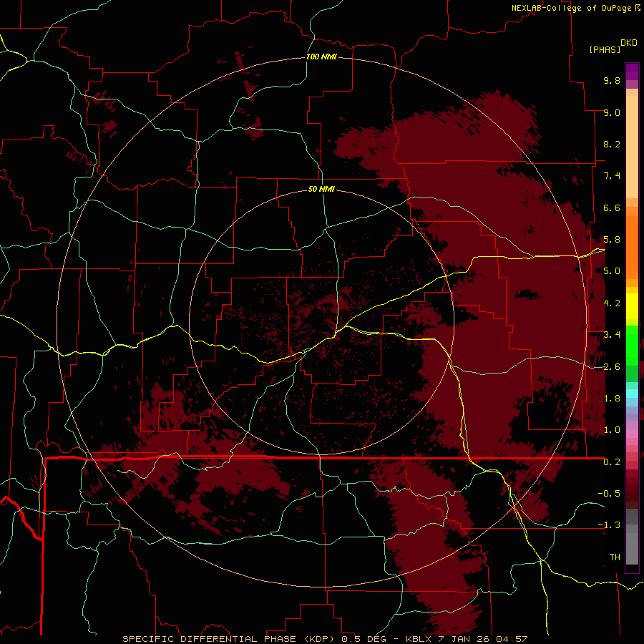The width and height of the screenshot is (644, 644).
Task: Pick the pink color band on scale
Action: click(632, 434)
